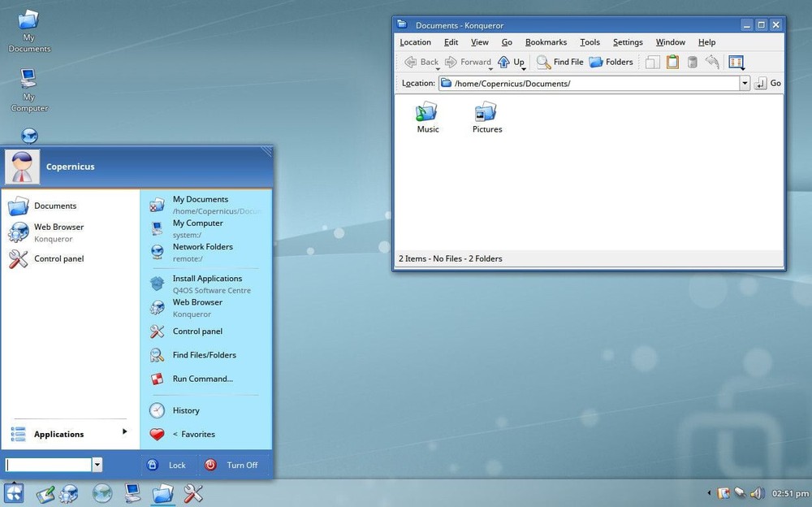Open the Location bar dropdown arrow
The width and height of the screenshot is (812, 507).
click(x=745, y=83)
